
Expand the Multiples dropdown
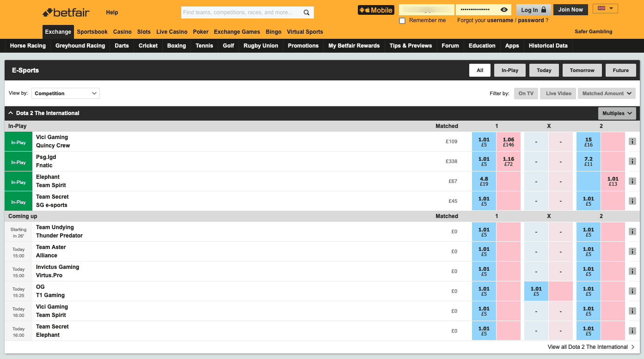(617, 113)
